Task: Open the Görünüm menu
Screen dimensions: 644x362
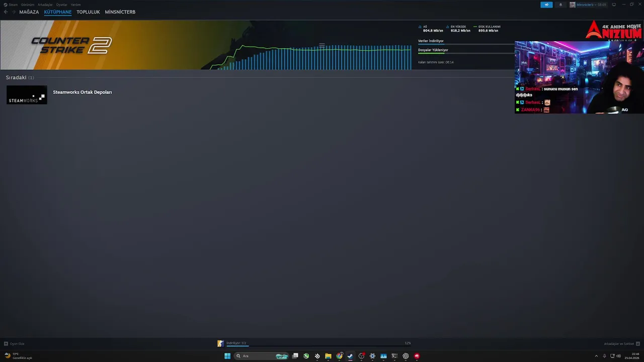Action: click(x=28, y=5)
